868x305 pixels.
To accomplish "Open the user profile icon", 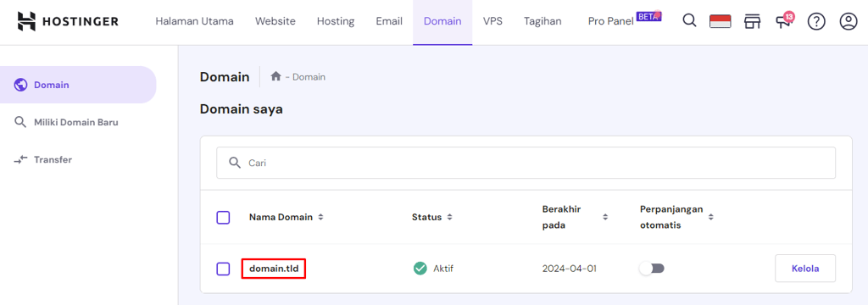I will (x=848, y=21).
